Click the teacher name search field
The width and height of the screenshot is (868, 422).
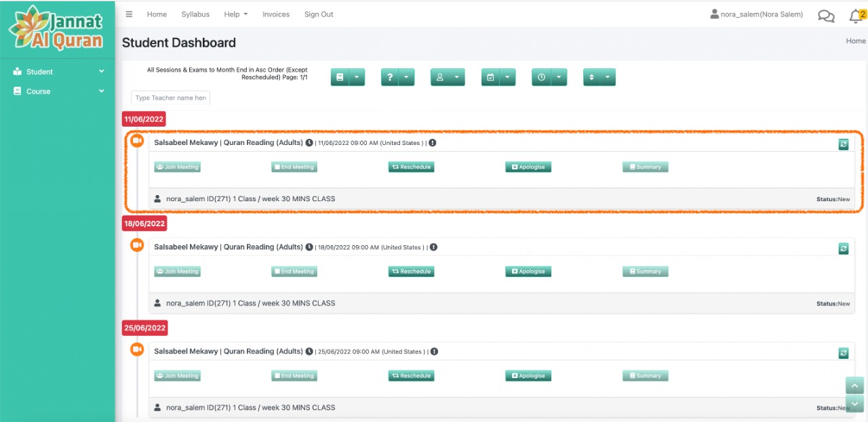[x=170, y=98]
